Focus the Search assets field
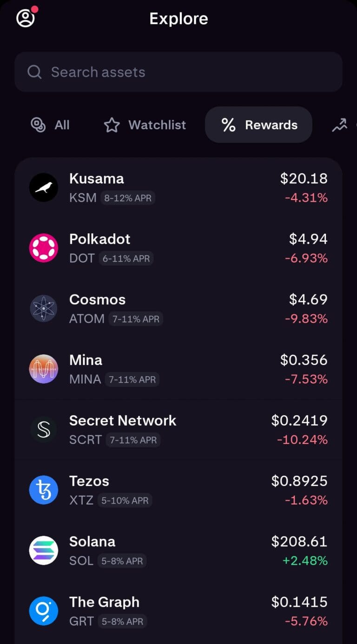Screen dimensions: 357x644 [x=186, y=72]
